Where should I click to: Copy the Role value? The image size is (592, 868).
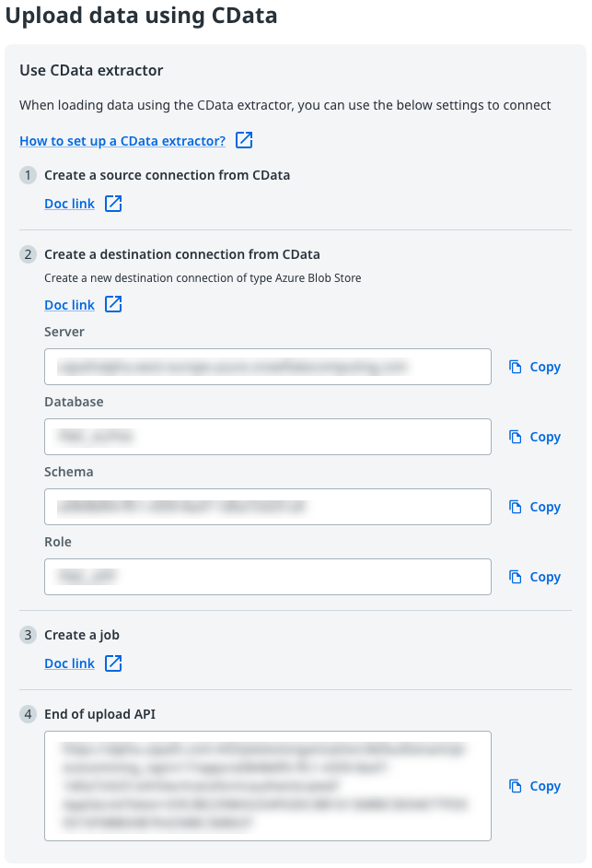[x=534, y=577]
